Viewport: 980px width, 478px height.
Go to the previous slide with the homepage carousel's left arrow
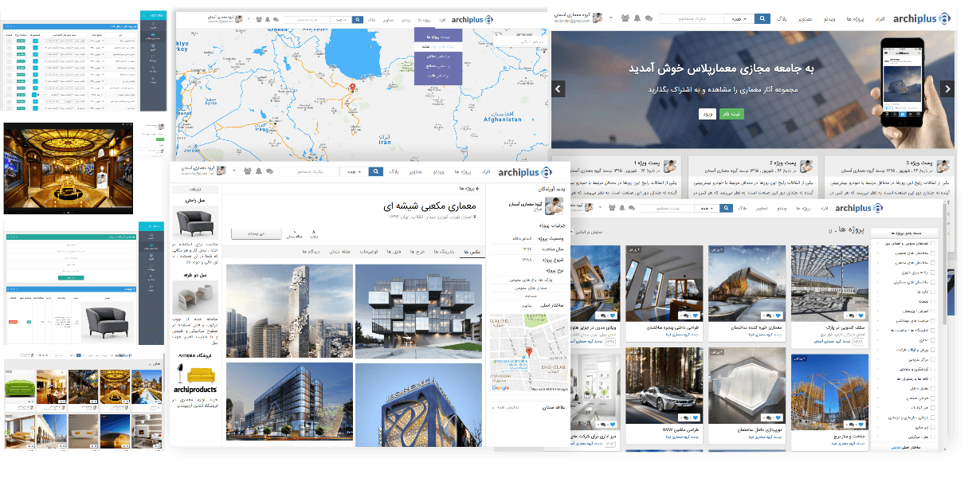click(x=559, y=88)
